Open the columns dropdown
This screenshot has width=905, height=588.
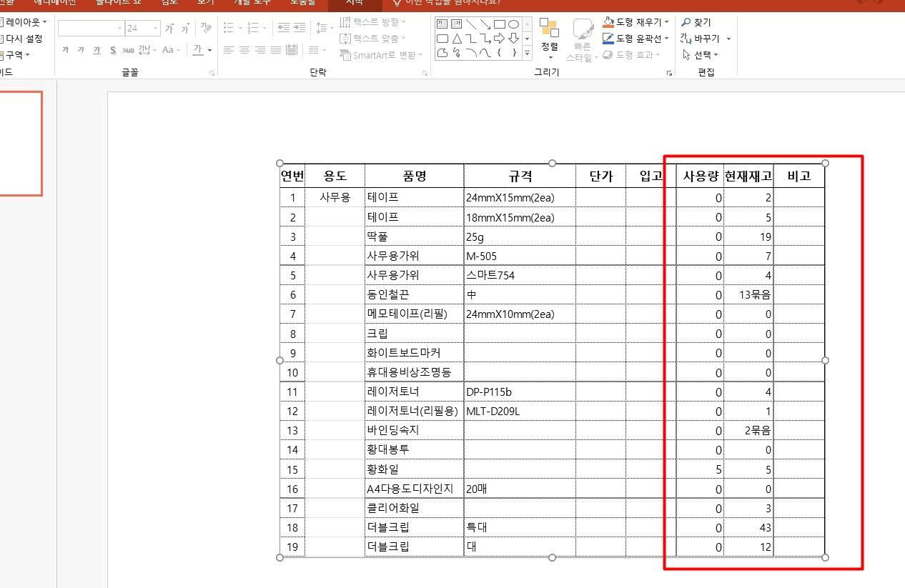(x=317, y=50)
